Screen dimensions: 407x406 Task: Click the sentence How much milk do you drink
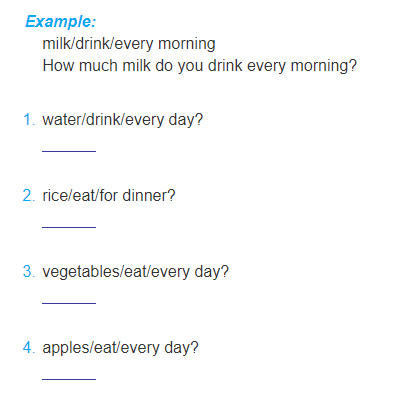point(200,66)
